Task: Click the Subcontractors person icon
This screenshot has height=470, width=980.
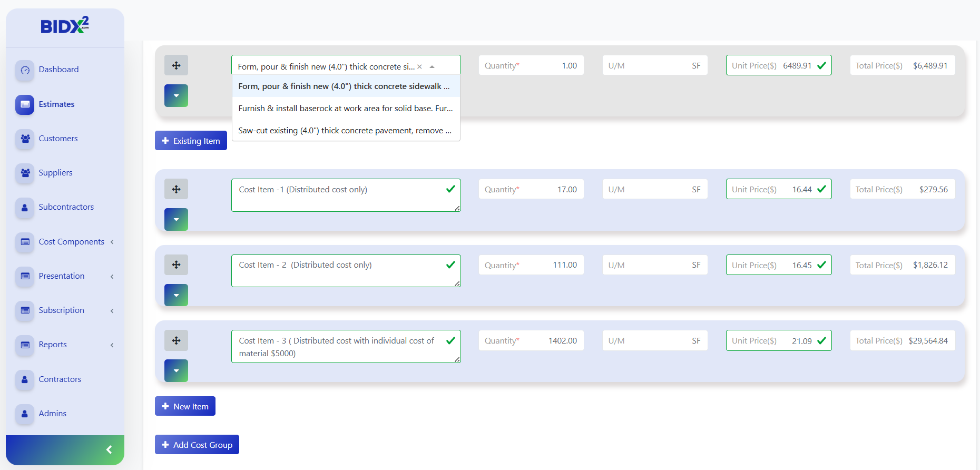Action: [25, 208]
